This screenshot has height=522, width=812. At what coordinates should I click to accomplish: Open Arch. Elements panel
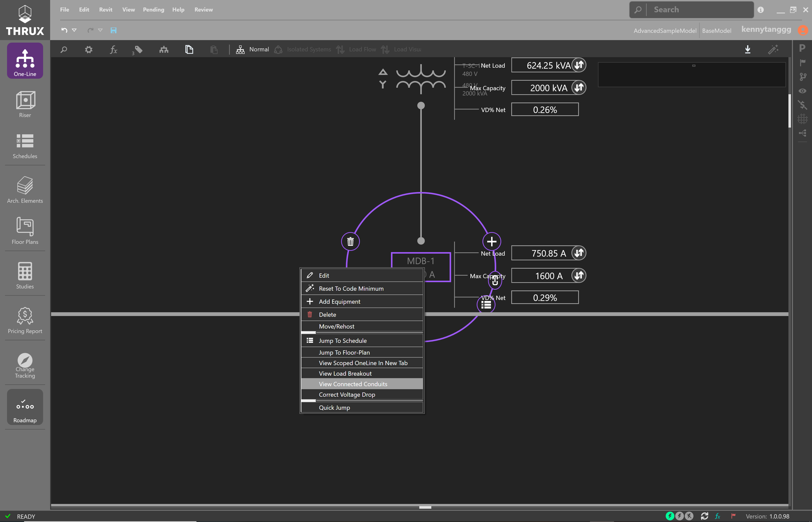click(x=25, y=190)
